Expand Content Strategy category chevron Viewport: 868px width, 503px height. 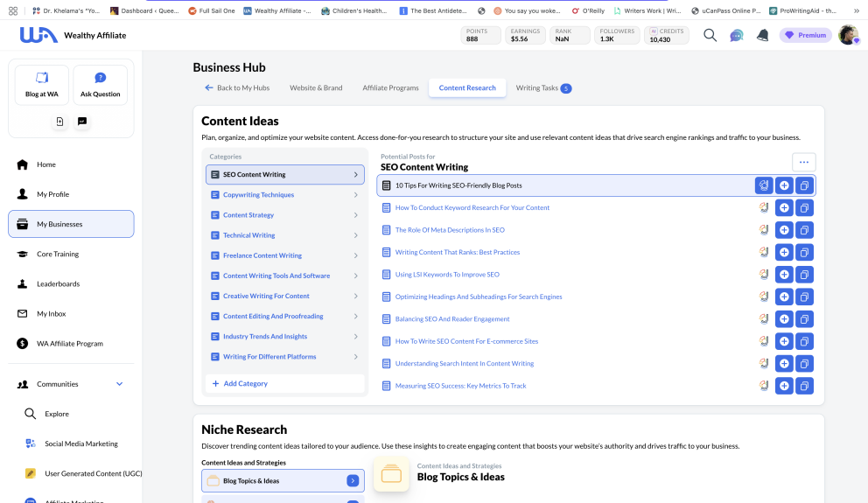(x=355, y=215)
